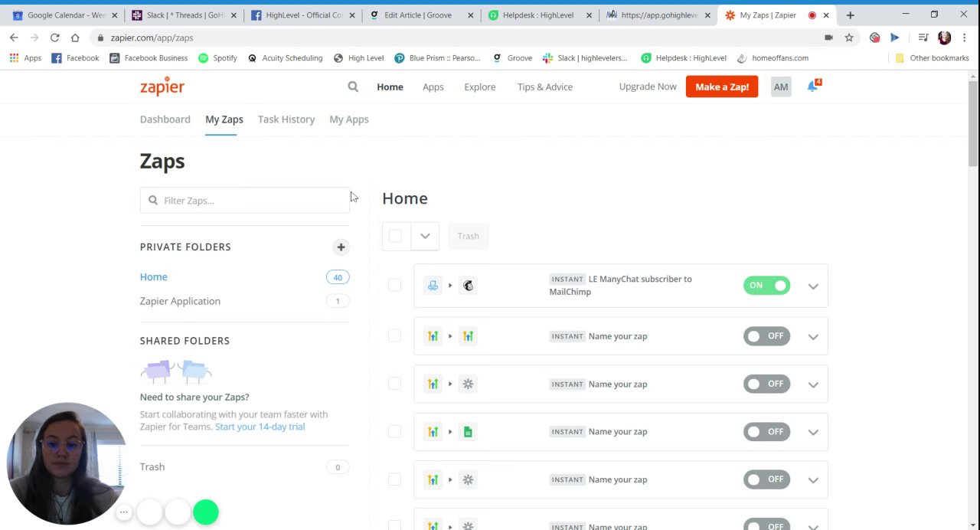This screenshot has height=530, width=980.
Task: Open the Chrome profile avatar
Action: tap(944, 38)
